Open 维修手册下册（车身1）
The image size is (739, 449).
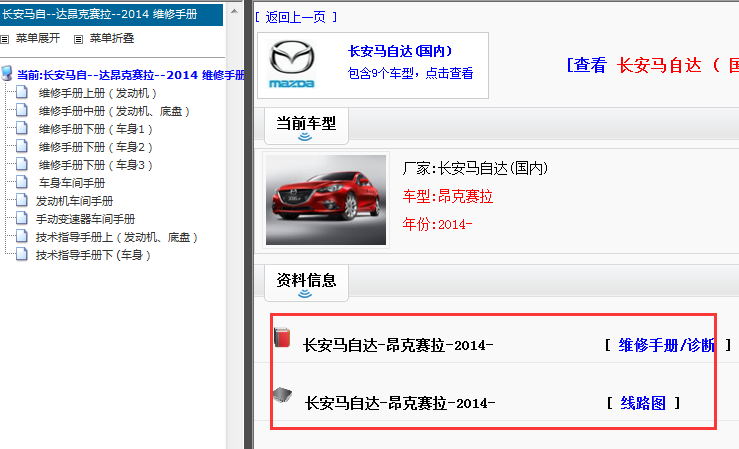pos(96,129)
